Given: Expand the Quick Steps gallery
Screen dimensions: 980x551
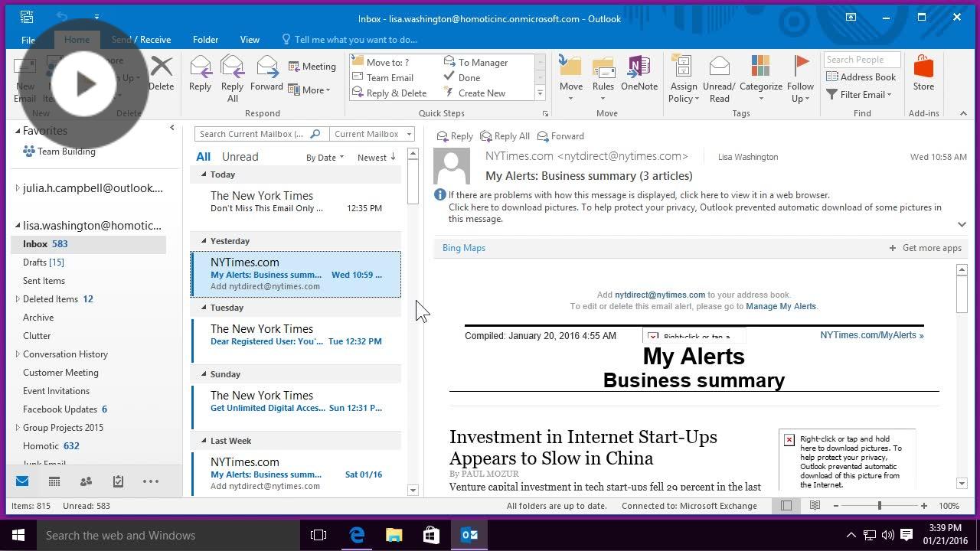Looking at the screenshot, I should (x=540, y=93).
